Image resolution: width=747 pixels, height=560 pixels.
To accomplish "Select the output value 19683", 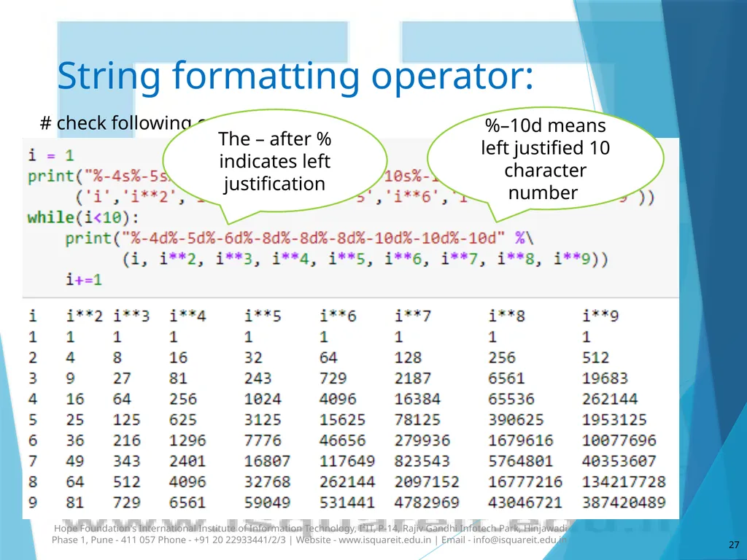I will point(605,378).
